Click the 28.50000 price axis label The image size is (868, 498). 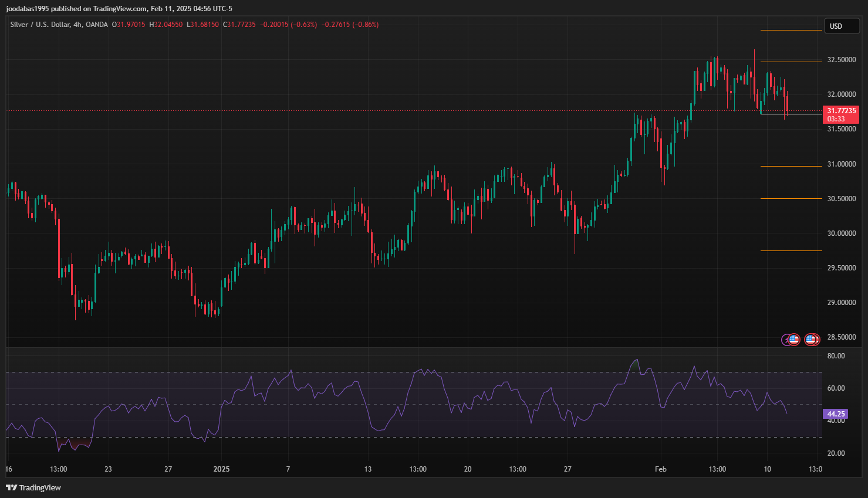click(842, 337)
